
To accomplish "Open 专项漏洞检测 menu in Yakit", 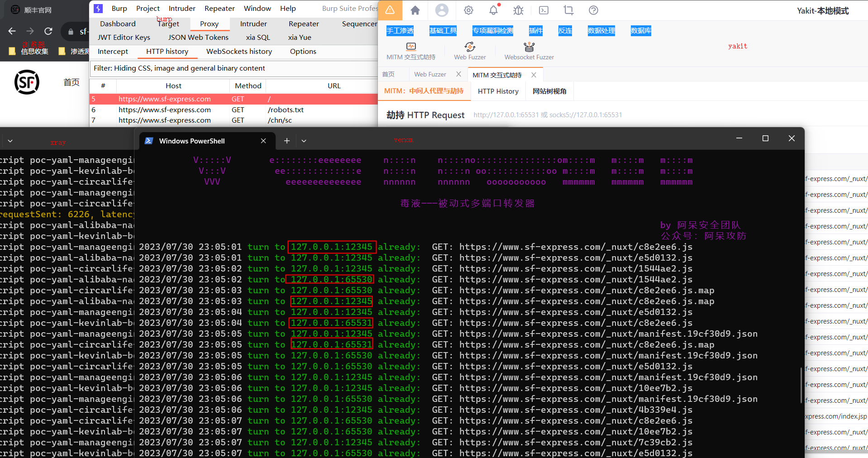I will click(493, 30).
